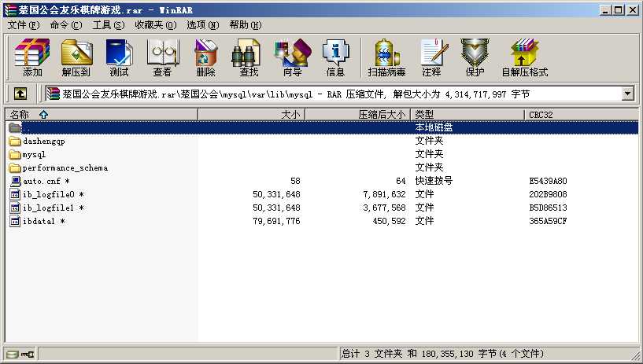643x364 pixels.
Task: Sort by Packed size (压缩后大小) header
Action: tap(358, 115)
